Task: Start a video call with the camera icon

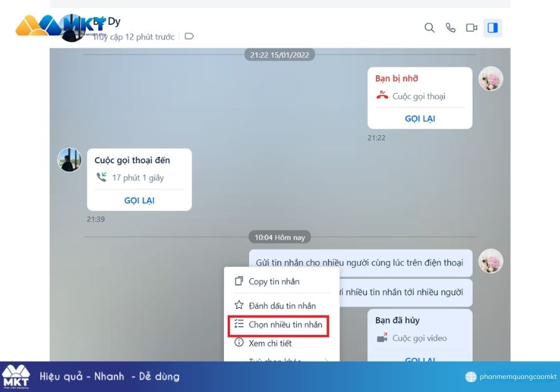Action: (x=472, y=27)
